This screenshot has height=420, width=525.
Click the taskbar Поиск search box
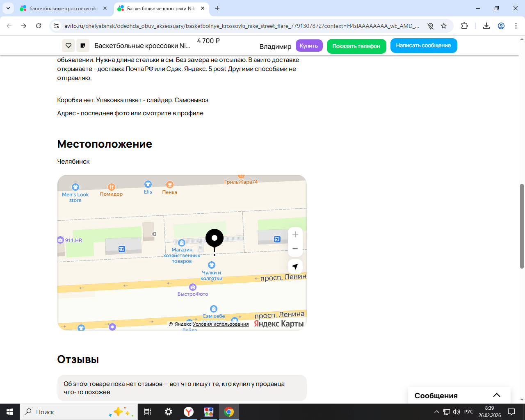pyautogui.click(x=78, y=412)
